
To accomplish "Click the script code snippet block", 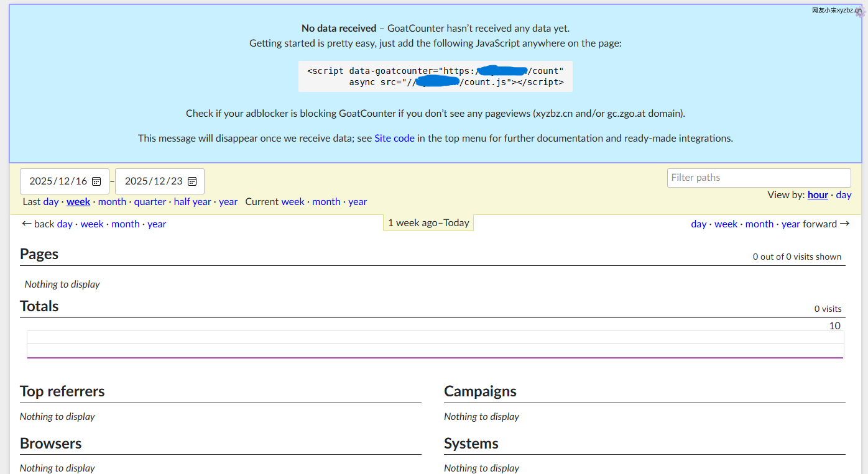I will [435, 76].
